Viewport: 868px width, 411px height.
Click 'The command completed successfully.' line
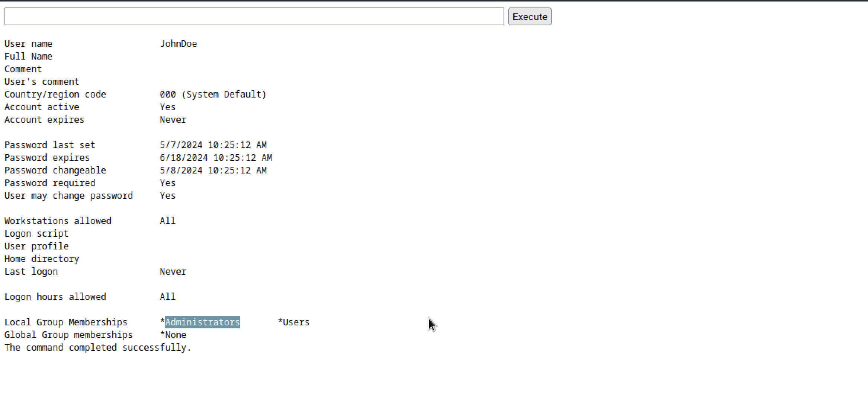click(x=98, y=347)
